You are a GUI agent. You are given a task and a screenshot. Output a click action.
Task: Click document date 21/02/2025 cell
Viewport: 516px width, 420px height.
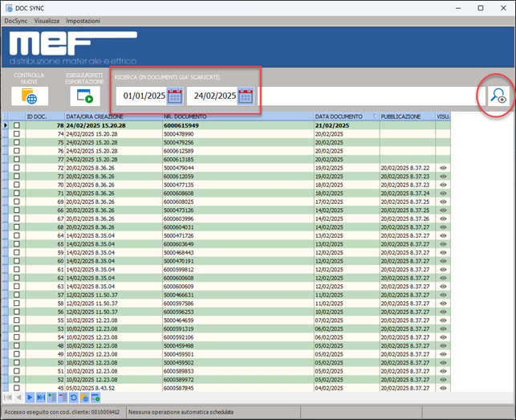pyautogui.click(x=347, y=125)
